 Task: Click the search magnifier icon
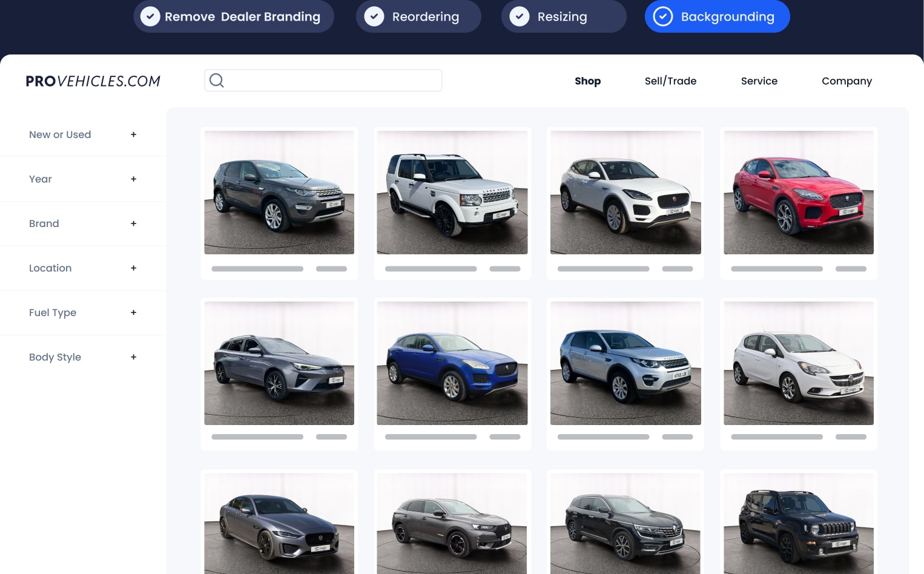coord(217,80)
